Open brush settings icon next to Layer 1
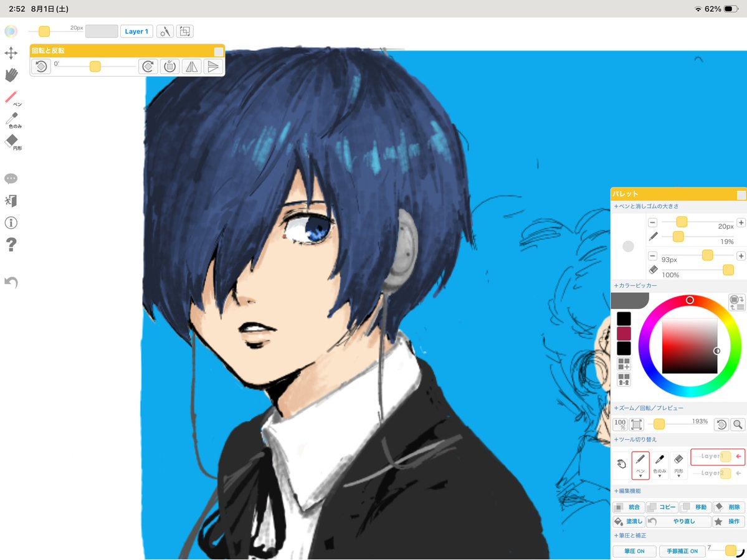747x560 pixels. click(165, 31)
